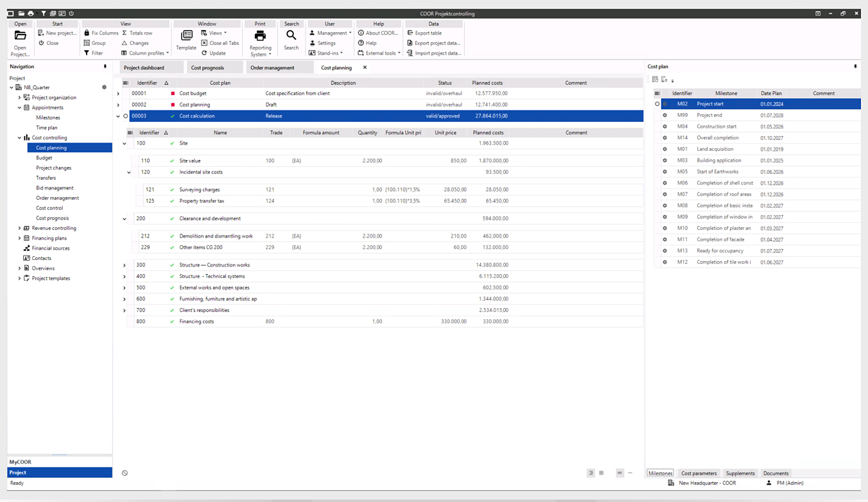Select the Fix Columns tool in View group

coord(103,33)
